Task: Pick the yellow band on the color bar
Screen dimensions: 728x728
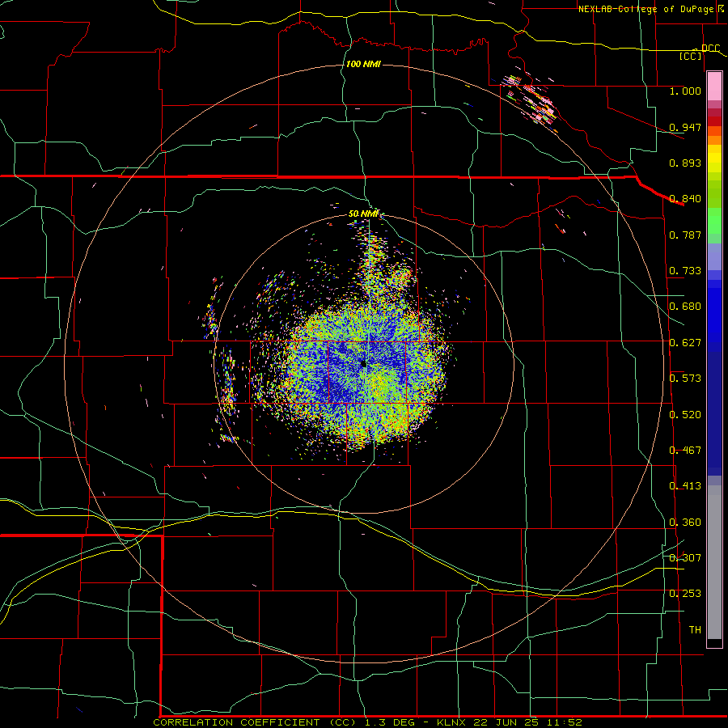Action: click(714, 159)
